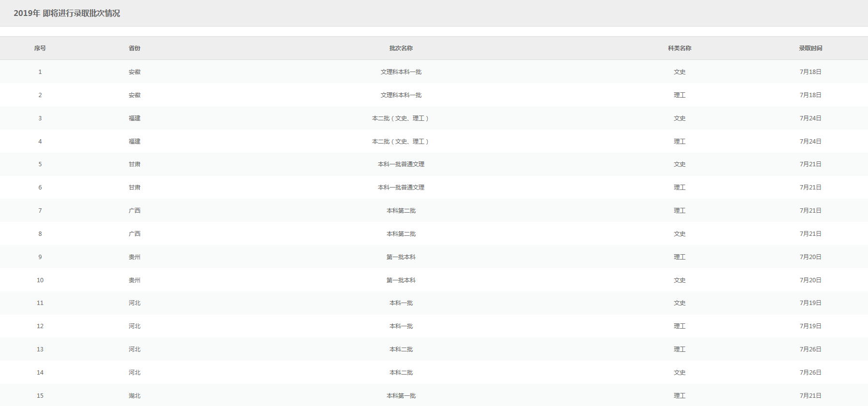Screen dimensions: 868x406
Task: Click 湖北 province in row 15
Action: click(134, 396)
